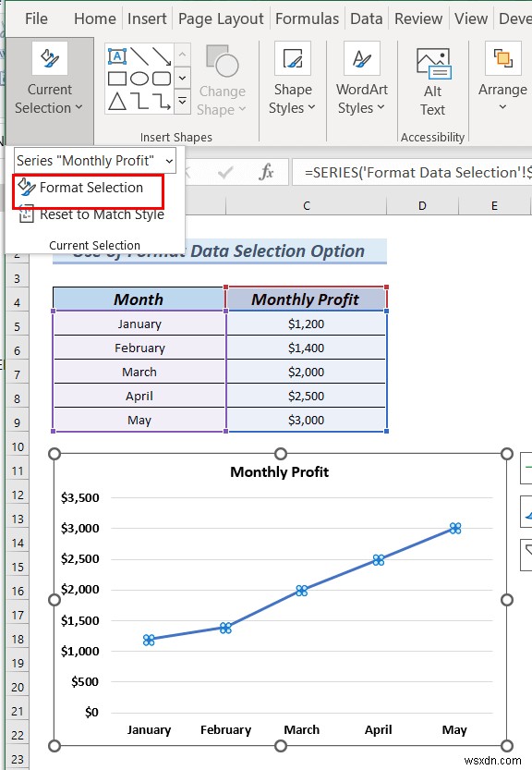This screenshot has height=770, width=532.
Task: Expand the Arrange options
Action: point(502,77)
